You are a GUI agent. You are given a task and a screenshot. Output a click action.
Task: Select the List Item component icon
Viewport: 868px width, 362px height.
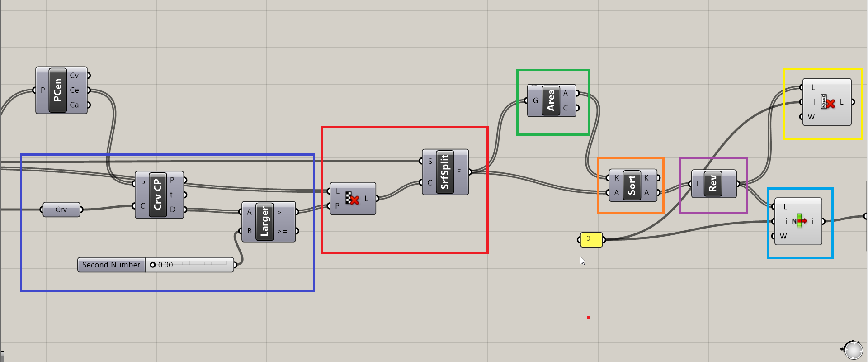pyautogui.click(x=799, y=221)
